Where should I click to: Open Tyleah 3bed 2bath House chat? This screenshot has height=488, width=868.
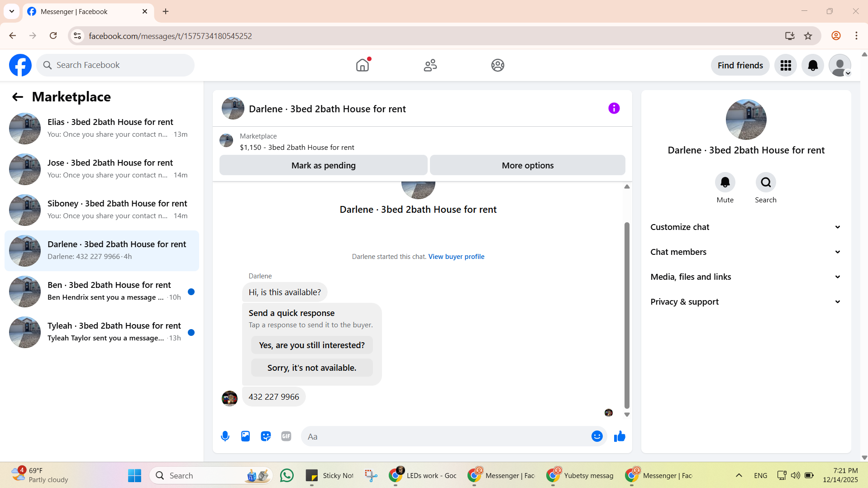coord(102,332)
